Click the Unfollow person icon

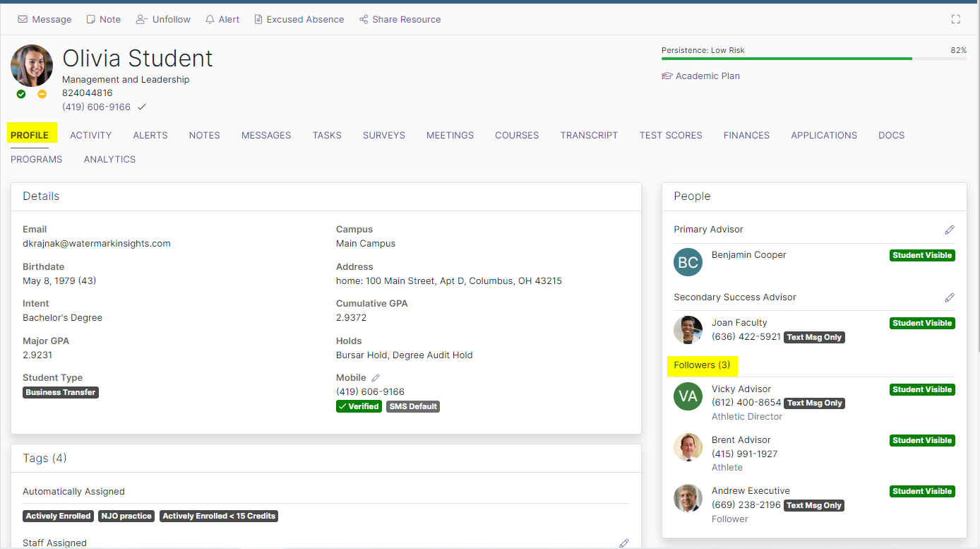[142, 20]
